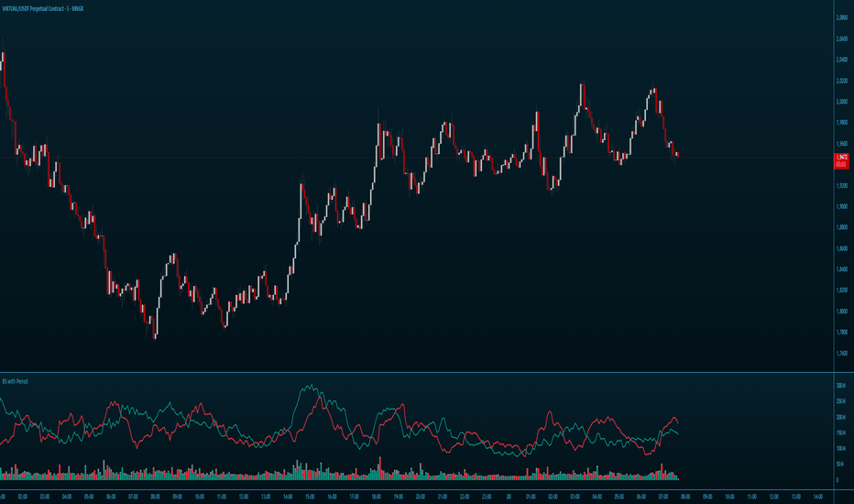Click the last candle at the chart's right edge
This screenshot has height=504, width=854.
pos(677,156)
